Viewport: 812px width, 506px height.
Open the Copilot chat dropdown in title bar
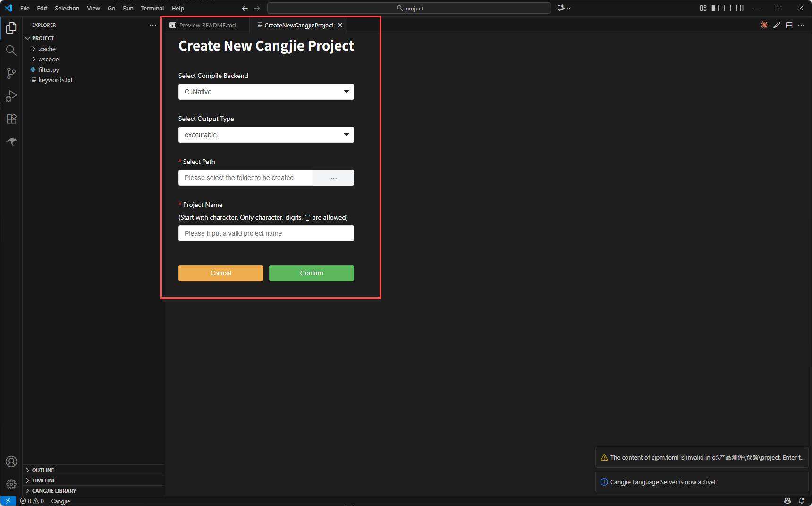click(564, 8)
